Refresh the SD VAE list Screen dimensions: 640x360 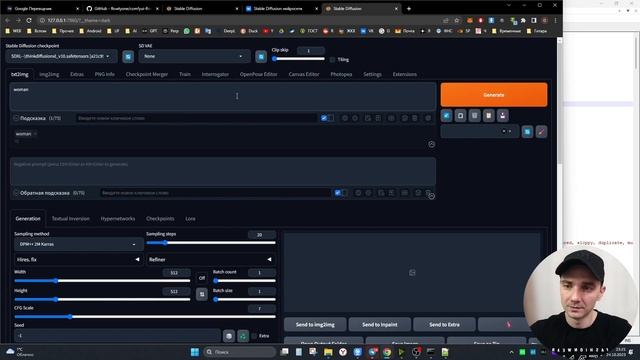pyautogui.click(x=261, y=56)
